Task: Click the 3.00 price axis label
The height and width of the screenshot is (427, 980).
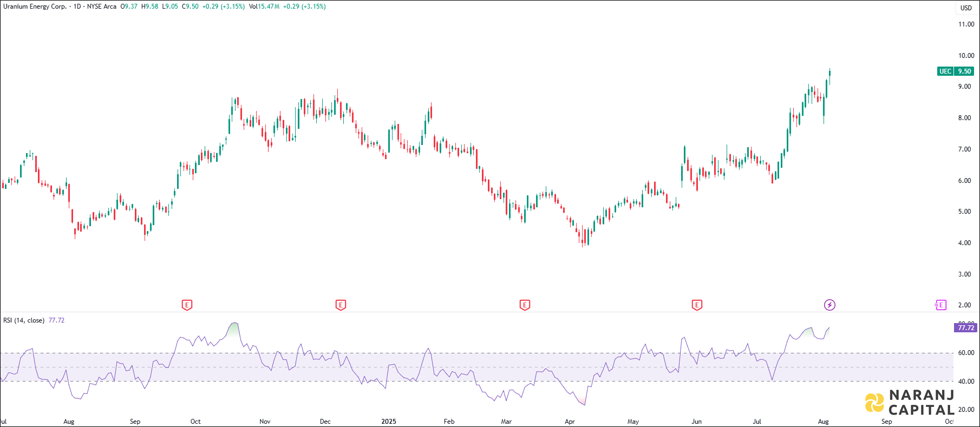Action: click(964, 274)
